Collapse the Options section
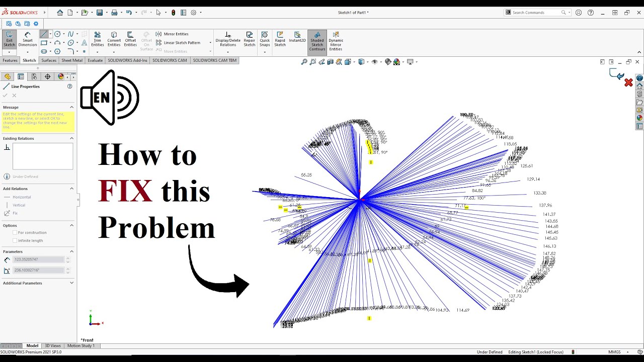Viewport: 644px width, 362px height. pyautogui.click(x=71, y=225)
